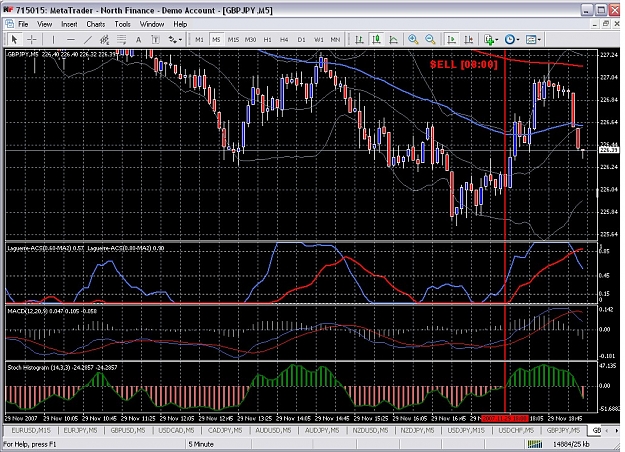Screen dimensions: 625x452
Task: Open the View menu
Action: (x=44, y=24)
